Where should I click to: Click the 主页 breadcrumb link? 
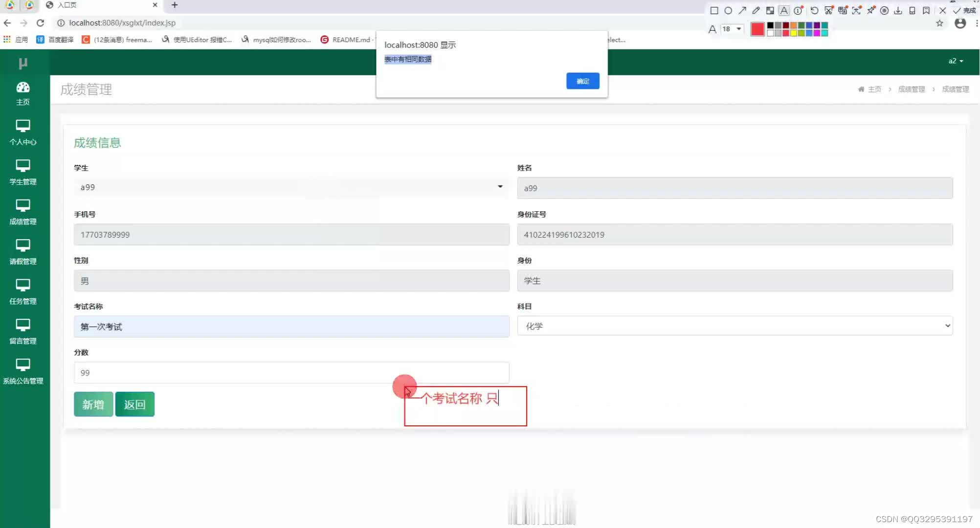pyautogui.click(x=874, y=89)
